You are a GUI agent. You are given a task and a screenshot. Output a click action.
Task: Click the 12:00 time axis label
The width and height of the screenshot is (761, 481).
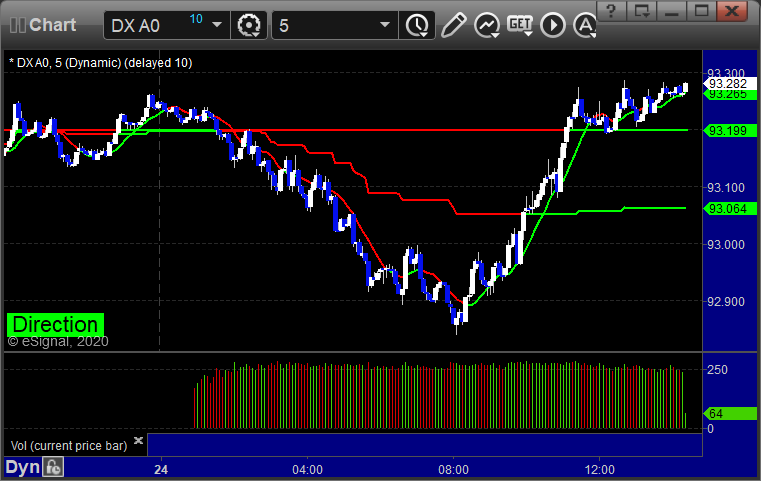(599, 470)
